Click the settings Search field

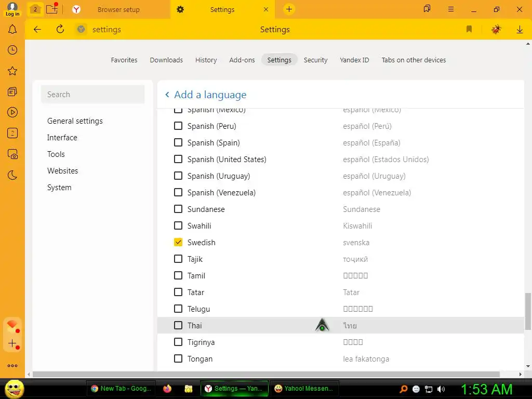pos(92,95)
